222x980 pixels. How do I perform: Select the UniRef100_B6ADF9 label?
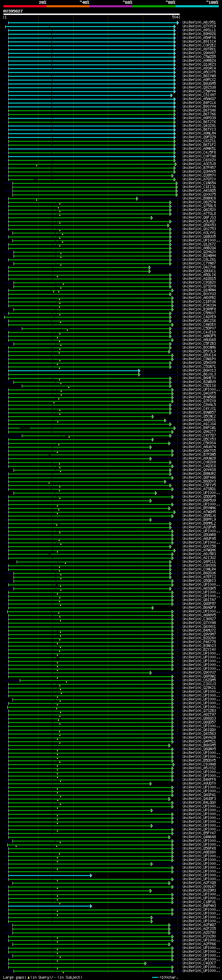pyautogui.click(x=199, y=608)
